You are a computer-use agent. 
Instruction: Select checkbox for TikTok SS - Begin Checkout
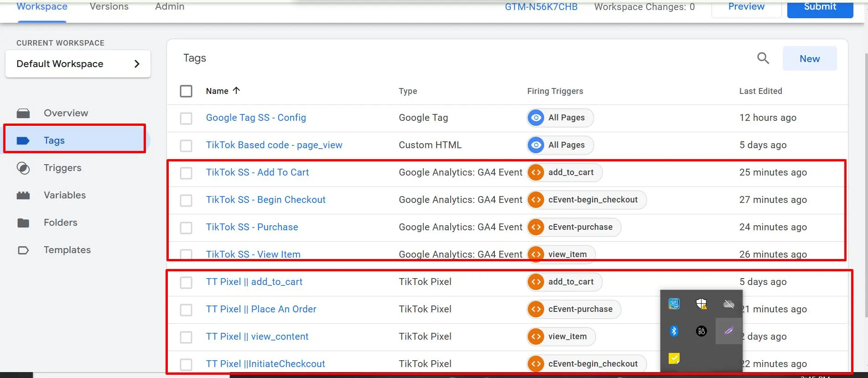point(186,201)
